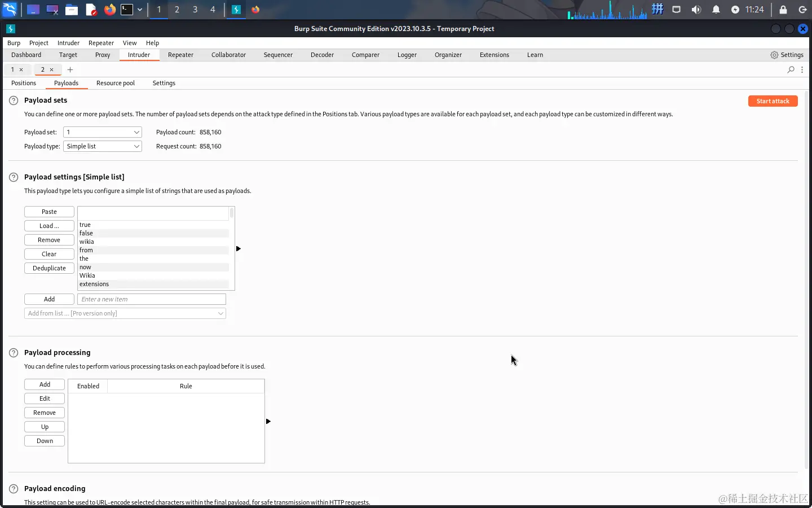
Task: Expand the Add from list dropdown
Action: pyautogui.click(x=125, y=313)
